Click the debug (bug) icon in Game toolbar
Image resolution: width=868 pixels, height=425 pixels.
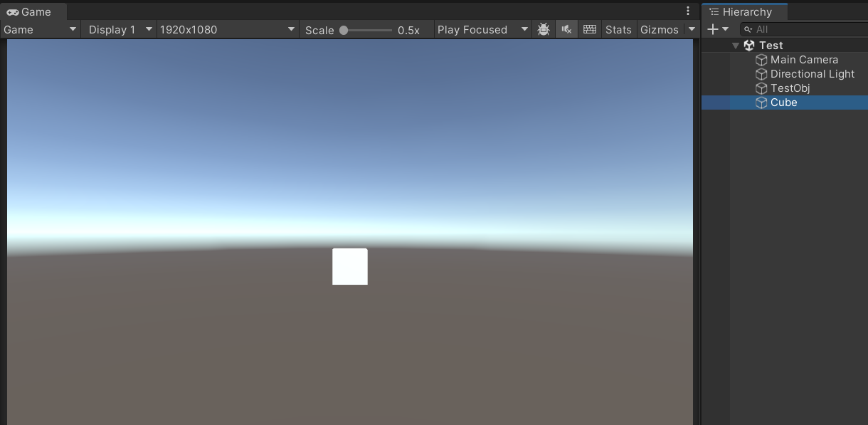[x=543, y=29]
